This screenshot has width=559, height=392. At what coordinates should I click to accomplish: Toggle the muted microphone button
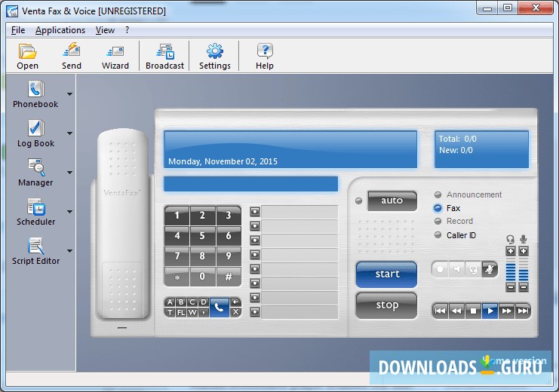[490, 269]
